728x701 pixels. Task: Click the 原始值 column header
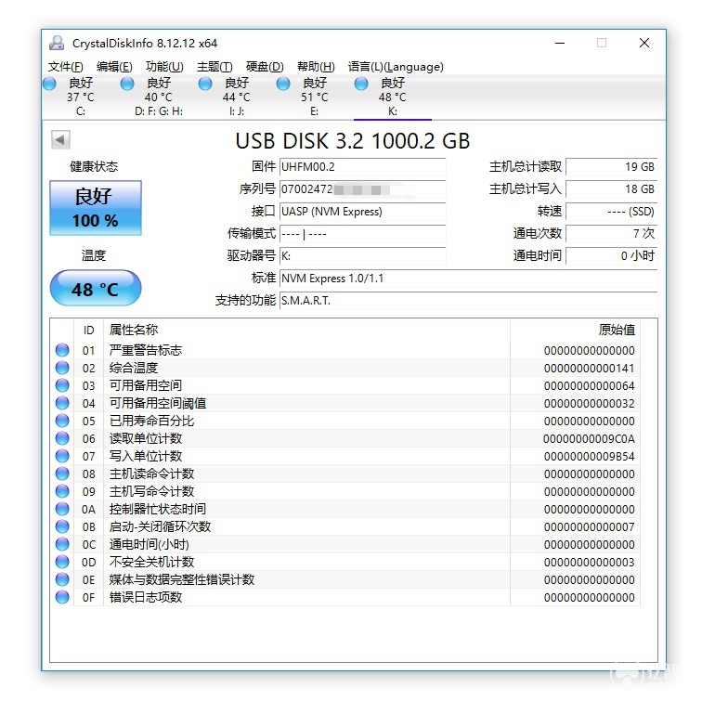point(575,330)
